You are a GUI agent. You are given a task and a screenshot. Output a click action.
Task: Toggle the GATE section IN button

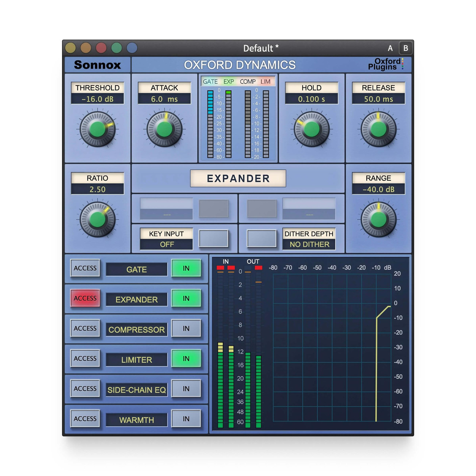[186, 268]
